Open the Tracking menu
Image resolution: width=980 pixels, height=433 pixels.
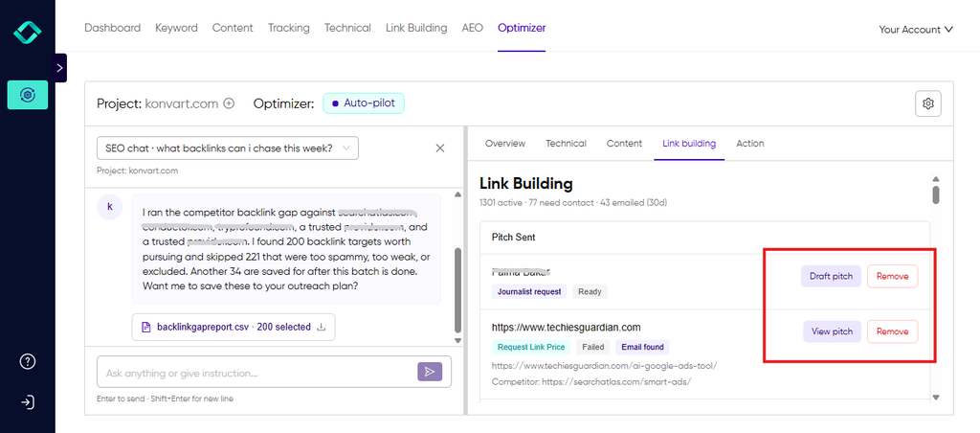pyautogui.click(x=289, y=28)
